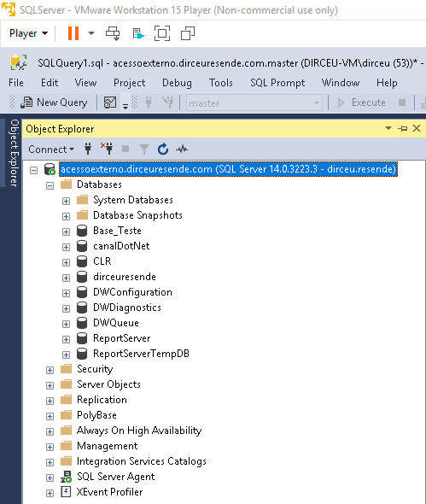Open the Tools menu
426x504 pixels.
click(221, 83)
